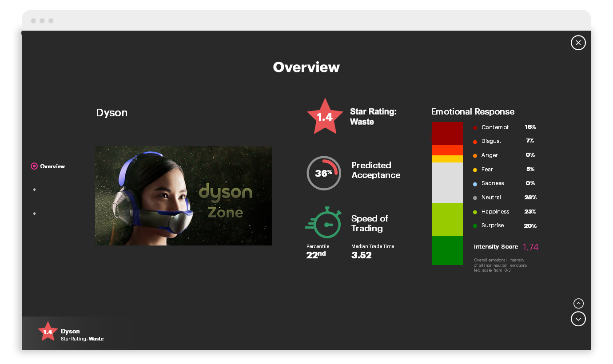The width and height of the screenshot is (613, 364).
Task: Click the intensity score description text
Action: [x=500, y=265]
